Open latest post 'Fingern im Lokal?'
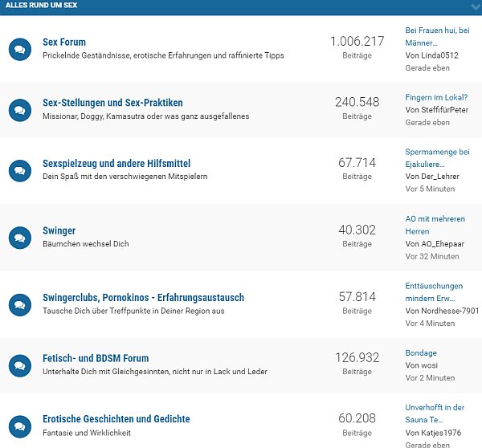The width and height of the screenshot is (482, 448). click(436, 97)
